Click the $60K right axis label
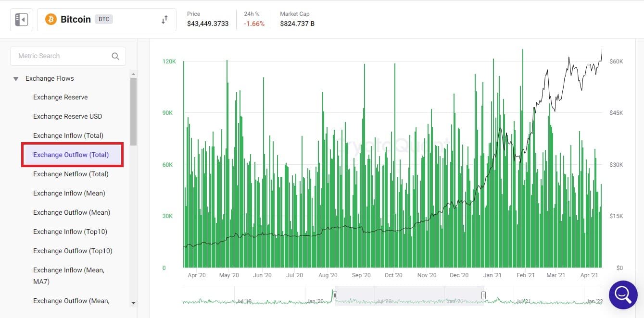 pyautogui.click(x=616, y=61)
